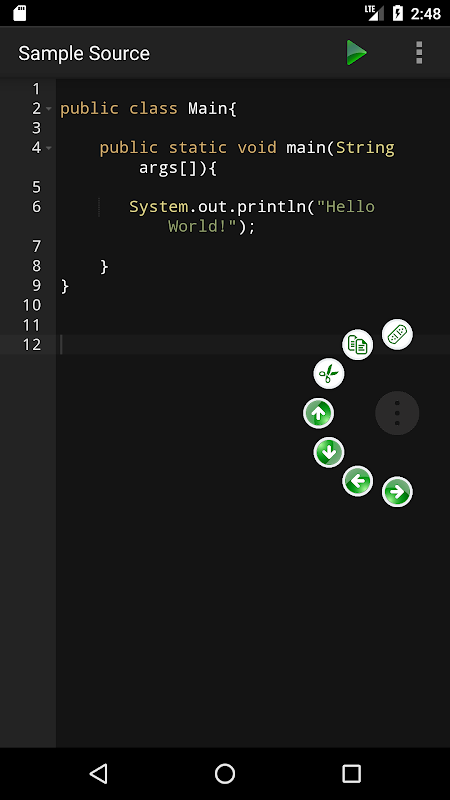Click "public" on line 4
450x800 pixels.
(129, 148)
